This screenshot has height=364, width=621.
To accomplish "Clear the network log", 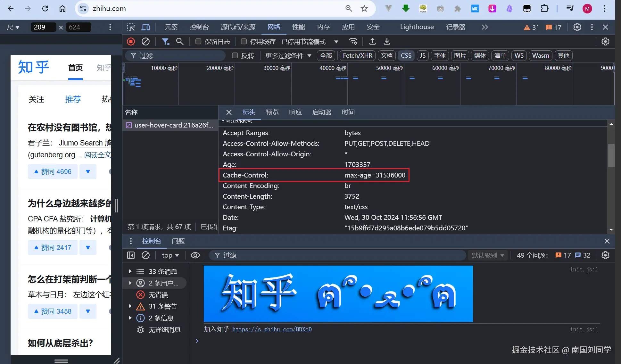I will (145, 41).
